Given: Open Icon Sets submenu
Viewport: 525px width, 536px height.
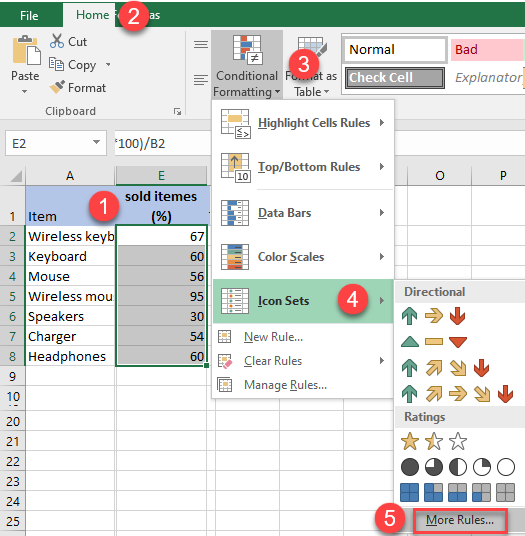Looking at the screenshot, I should click(x=303, y=301).
